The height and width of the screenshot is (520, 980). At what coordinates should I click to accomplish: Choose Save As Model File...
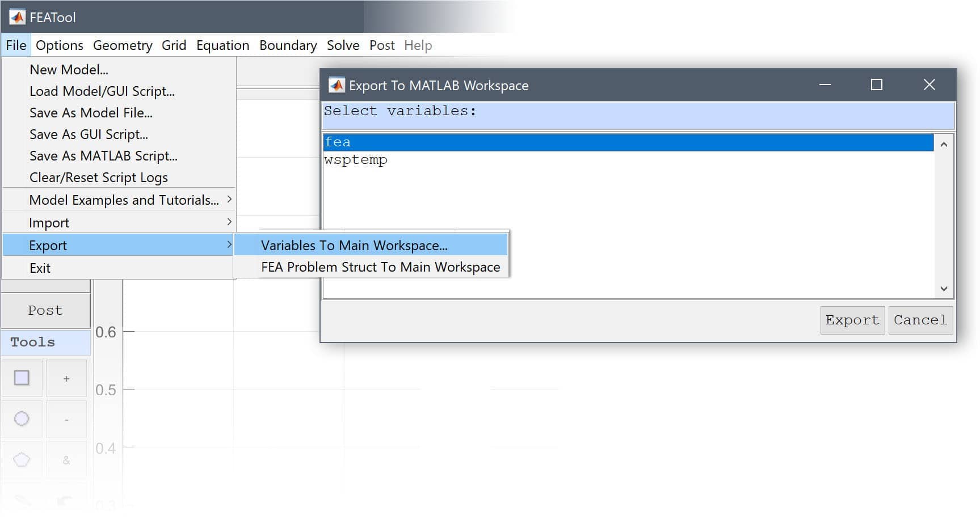(x=119, y=113)
